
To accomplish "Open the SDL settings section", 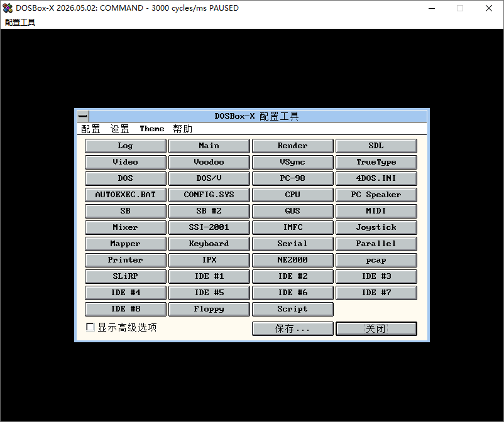I will [x=376, y=146].
